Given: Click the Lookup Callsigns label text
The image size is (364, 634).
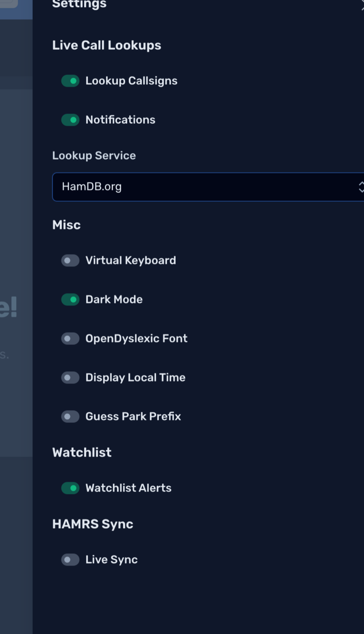Looking at the screenshot, I should coord(131,81).
